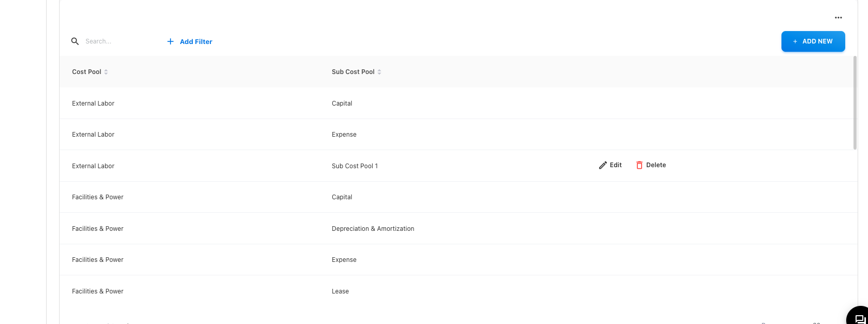Click the Edit text label

click(616, 165)
